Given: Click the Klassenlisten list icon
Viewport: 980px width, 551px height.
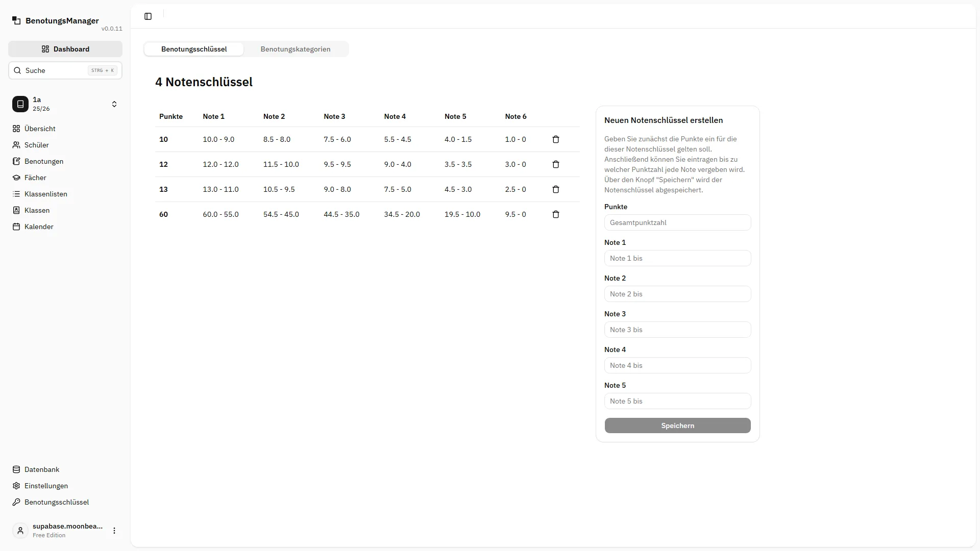Looking at the screenshot, I should [16, 194].
